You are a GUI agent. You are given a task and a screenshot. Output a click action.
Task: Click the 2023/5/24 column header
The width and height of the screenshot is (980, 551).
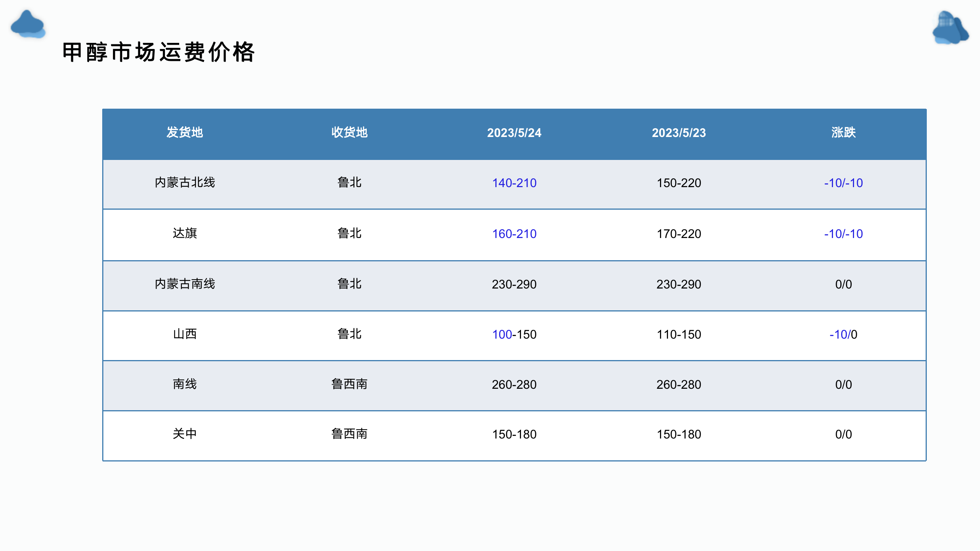(514, 133)
